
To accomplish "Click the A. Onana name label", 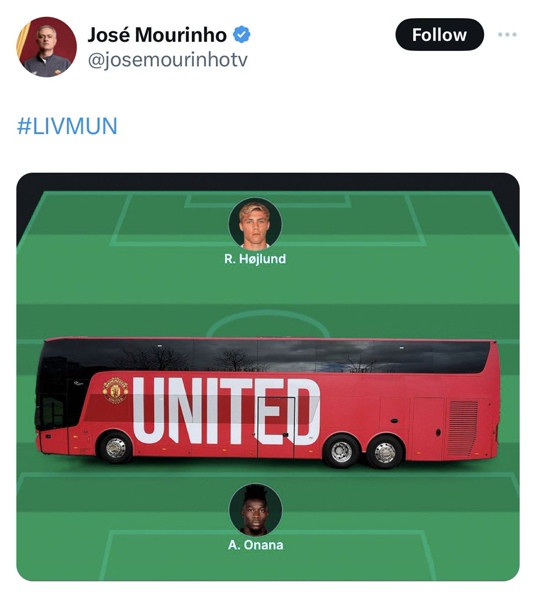I will click(x=255, y=545).
